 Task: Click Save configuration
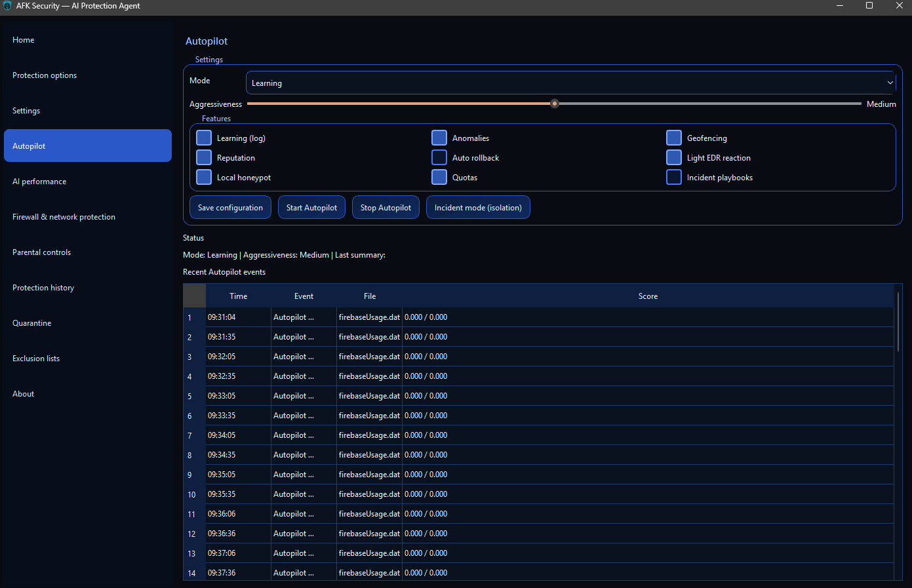pos(230,207)
